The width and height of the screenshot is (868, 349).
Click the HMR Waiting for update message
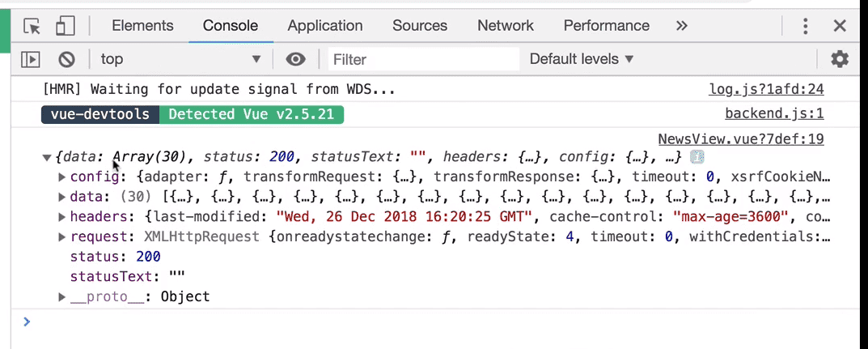pyautogui.click(x=219, y=89)
